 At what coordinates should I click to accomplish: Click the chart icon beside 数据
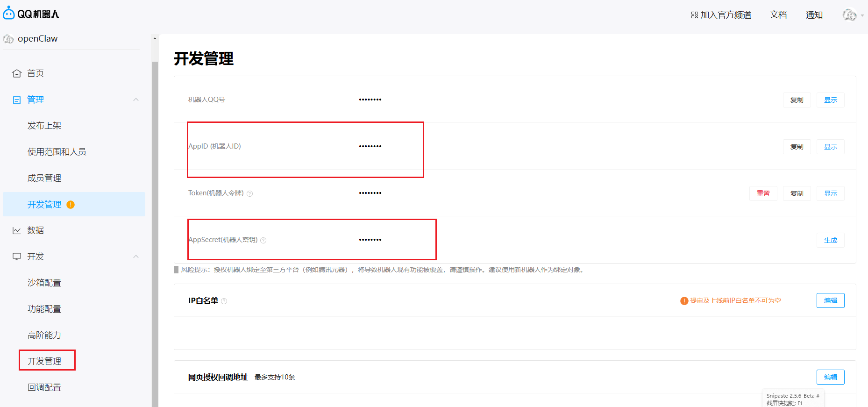[17, 230]
